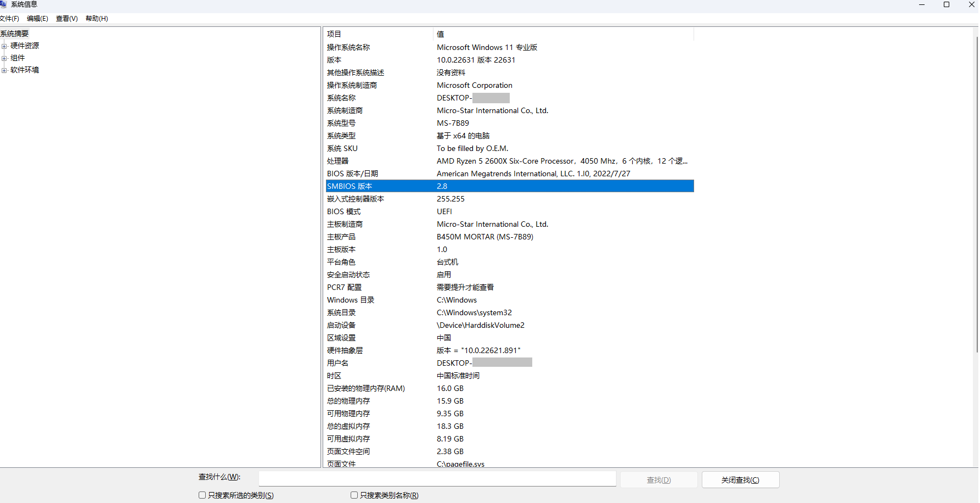Viewport: 980px width, 503px height.
Task: Click the 查找什么 search input field
Action: click(436, 478)
